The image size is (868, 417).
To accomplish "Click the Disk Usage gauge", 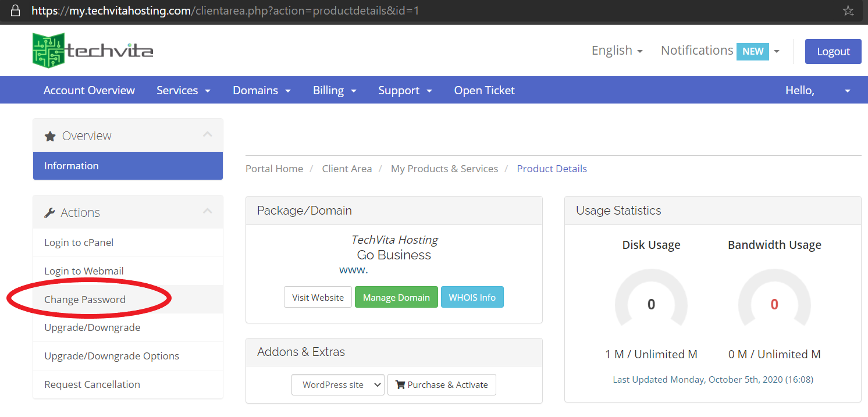I will pos(651,304).
